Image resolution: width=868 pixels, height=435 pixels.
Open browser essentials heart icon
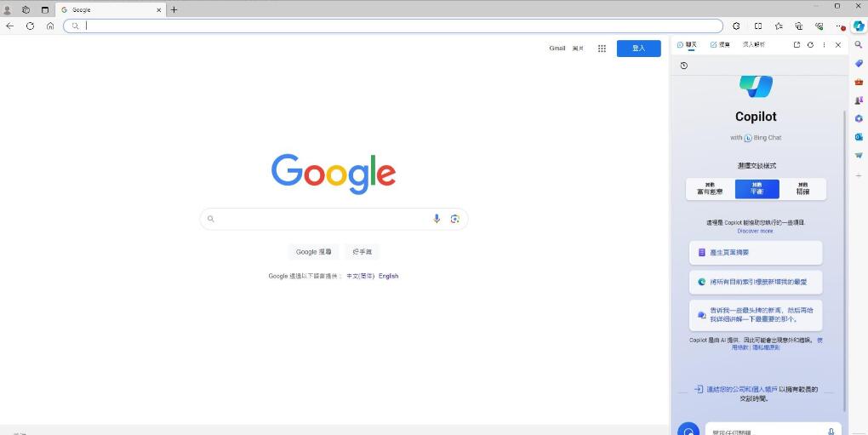click(819, 26)
